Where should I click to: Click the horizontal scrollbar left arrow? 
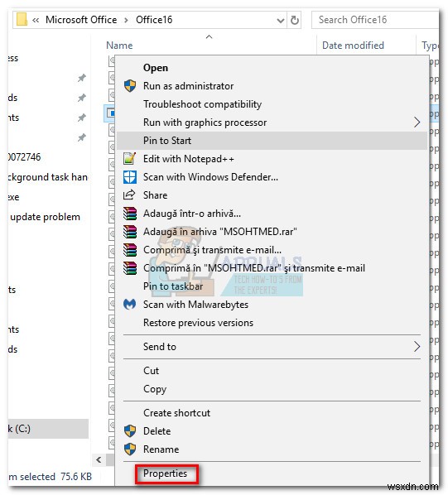pyautogui.click(x=99, y=459)
